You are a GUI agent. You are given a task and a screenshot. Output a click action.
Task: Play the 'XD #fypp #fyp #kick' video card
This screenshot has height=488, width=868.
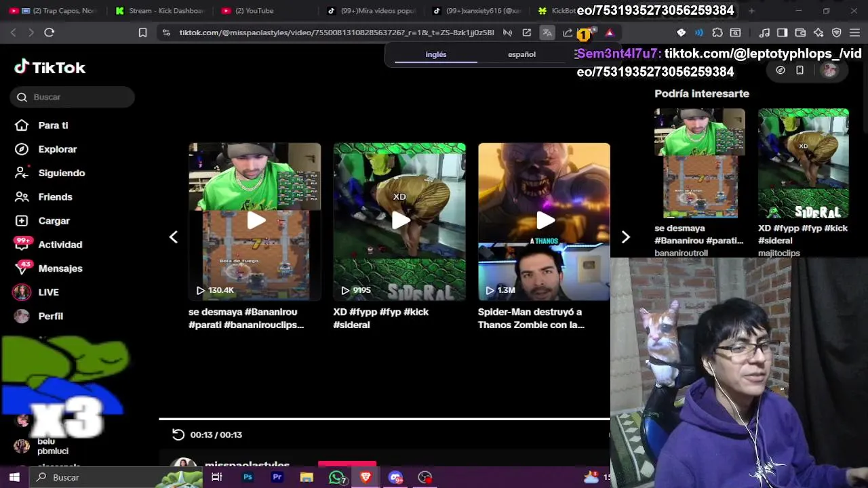pyautogui.click(x=399, y=221)
